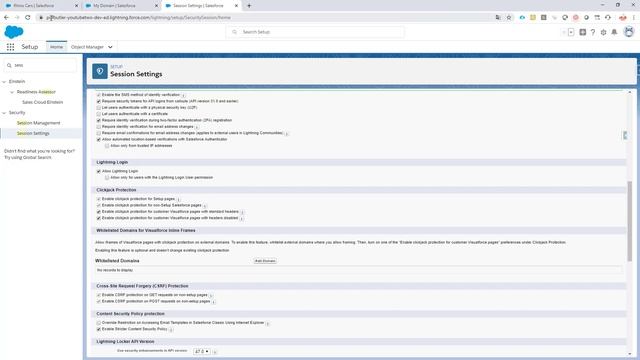Open the Setup gear menu
The width and height of the screenshot is (640, 360).
click(603, 32)
